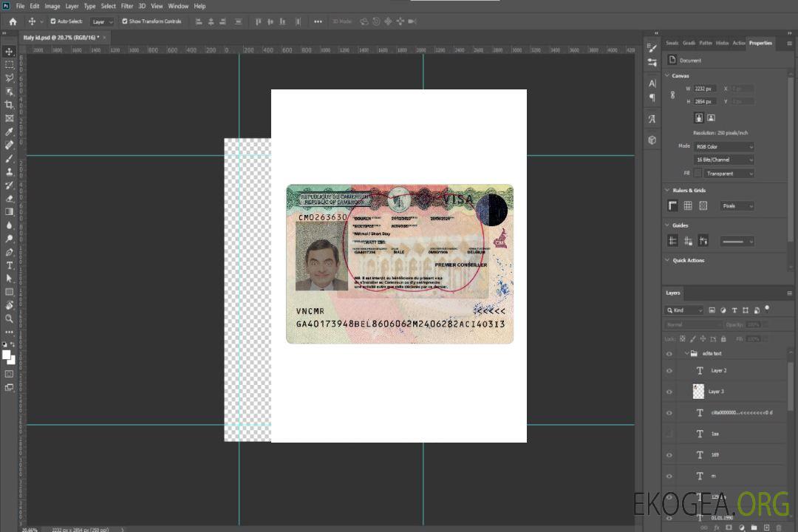798x532 pixels.
Task: Open the Paragraph panel icon
Action: coord(652,98)
